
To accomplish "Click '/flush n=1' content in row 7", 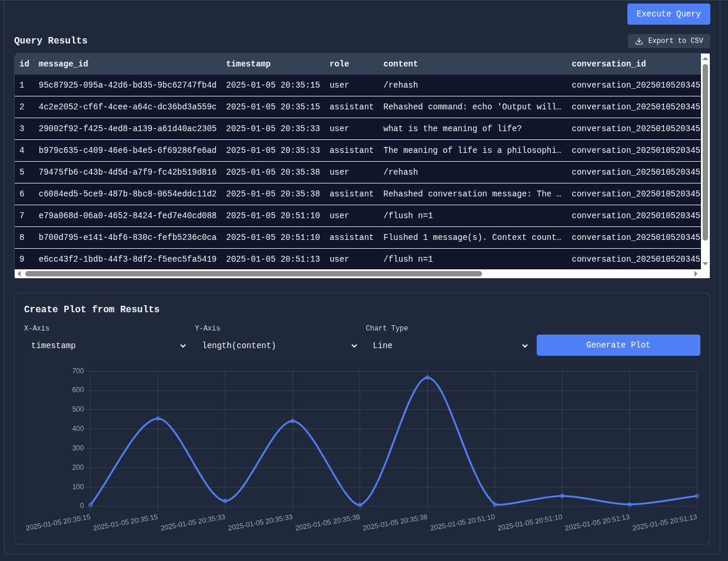I will [408, 216].
